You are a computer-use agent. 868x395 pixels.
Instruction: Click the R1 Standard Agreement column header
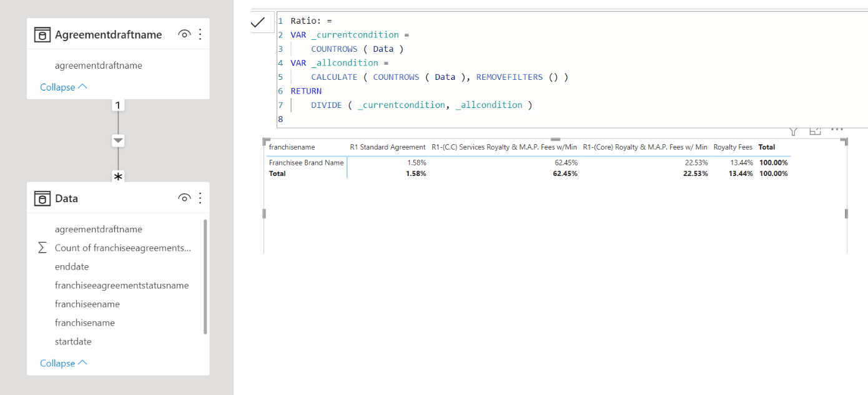point(388,147)
